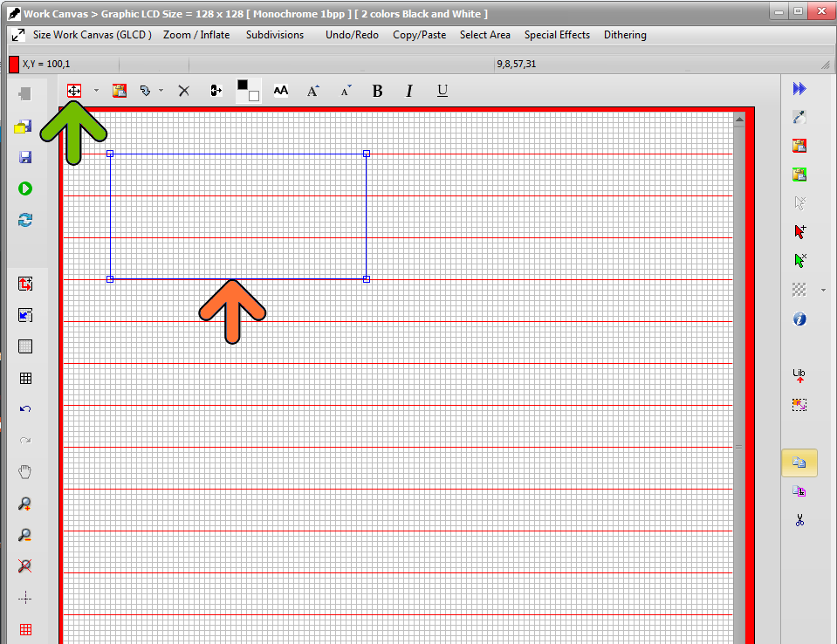Viewport: 837px width, 644px height.
Task: Open dropdown arrow beside checkered pattern icon
Action: click(824, 291)
